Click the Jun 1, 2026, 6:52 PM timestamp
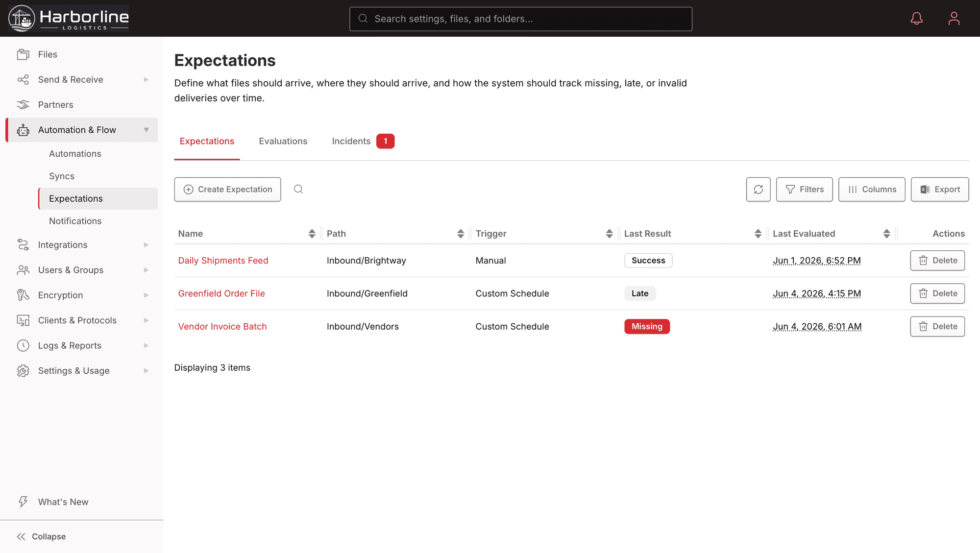 816,261
